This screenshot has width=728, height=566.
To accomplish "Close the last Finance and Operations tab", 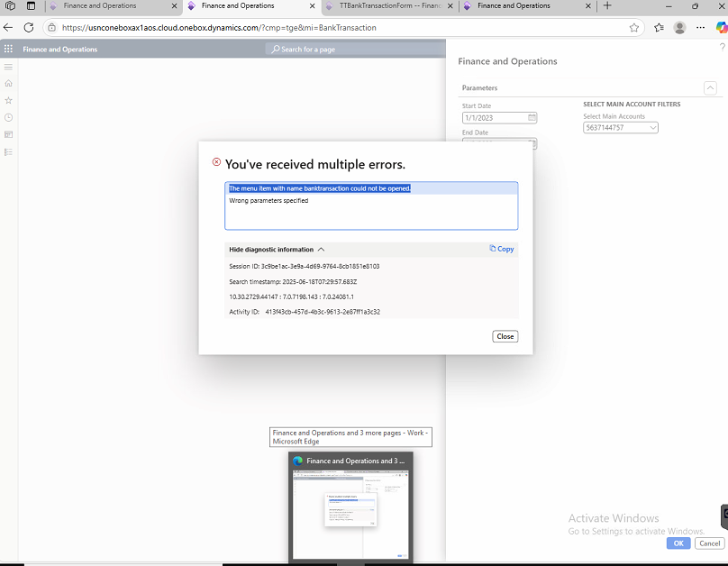I will click(588, 6).
